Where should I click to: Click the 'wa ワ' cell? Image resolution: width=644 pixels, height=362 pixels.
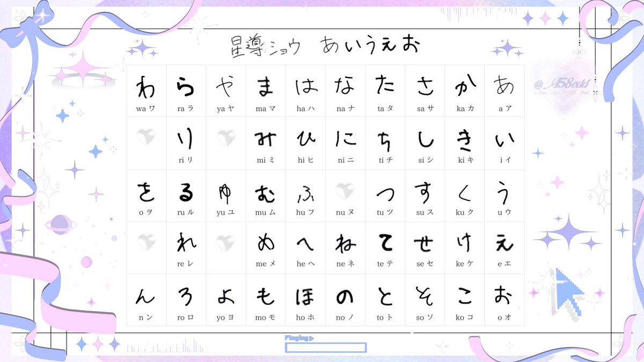pyautogui.click(x=147, y=91)
